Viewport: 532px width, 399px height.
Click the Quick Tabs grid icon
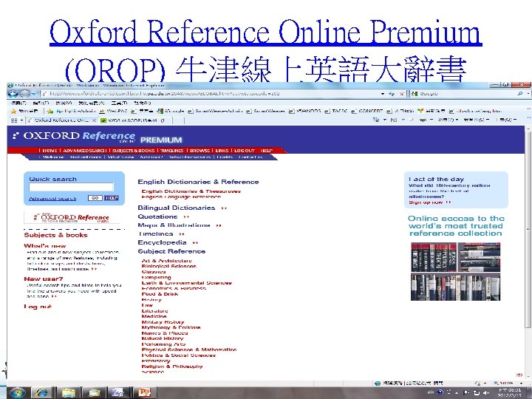(14, 120)
